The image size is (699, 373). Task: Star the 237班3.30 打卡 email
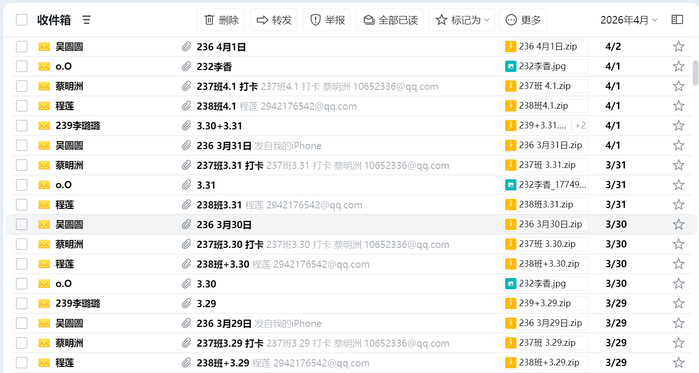[678, 244]
